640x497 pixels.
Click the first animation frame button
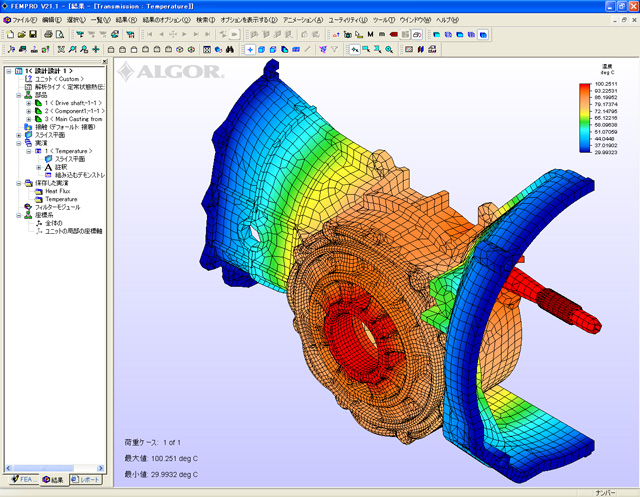point(150,35)
